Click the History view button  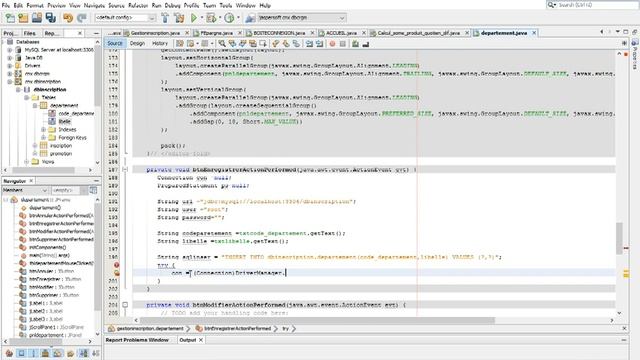coord(160,43)
